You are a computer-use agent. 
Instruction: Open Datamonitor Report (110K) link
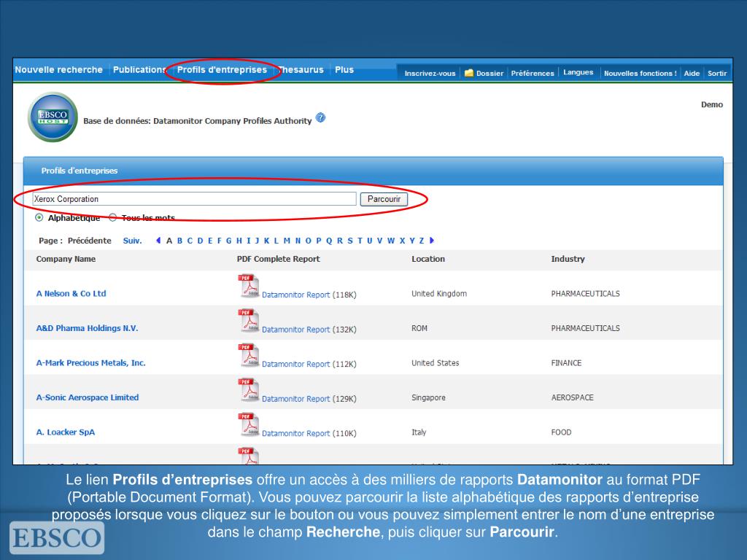coord(296,434)
